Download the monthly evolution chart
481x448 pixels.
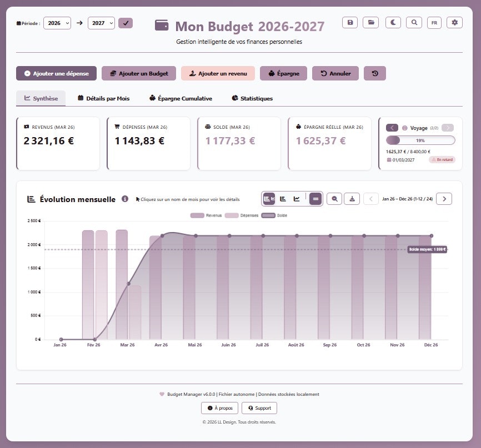(x=352, y=199)
